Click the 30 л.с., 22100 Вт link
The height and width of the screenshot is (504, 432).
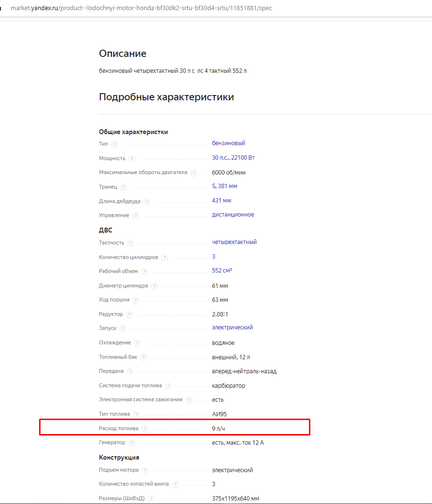click(233, 158)
